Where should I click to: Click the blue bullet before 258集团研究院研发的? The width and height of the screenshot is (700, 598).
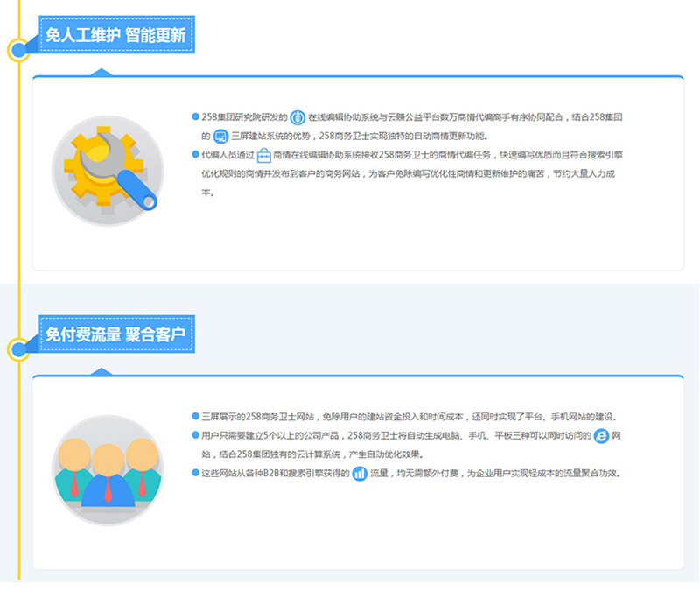tap(195, 117)
